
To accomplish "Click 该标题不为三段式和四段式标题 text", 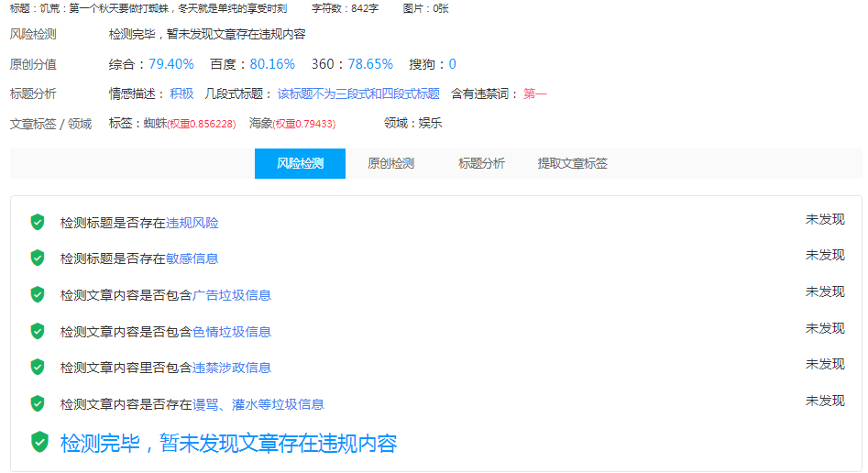I will (x=358, y=93).
